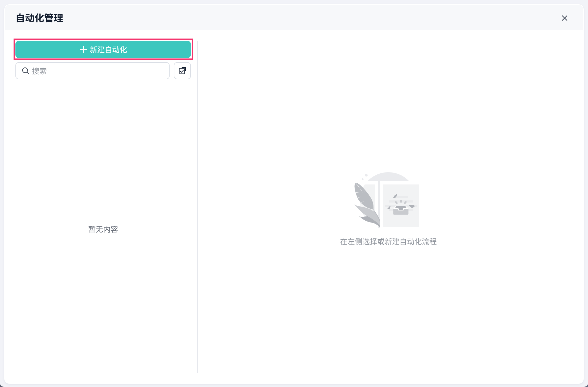Click the 新建自动化 button

pos(103,49)
